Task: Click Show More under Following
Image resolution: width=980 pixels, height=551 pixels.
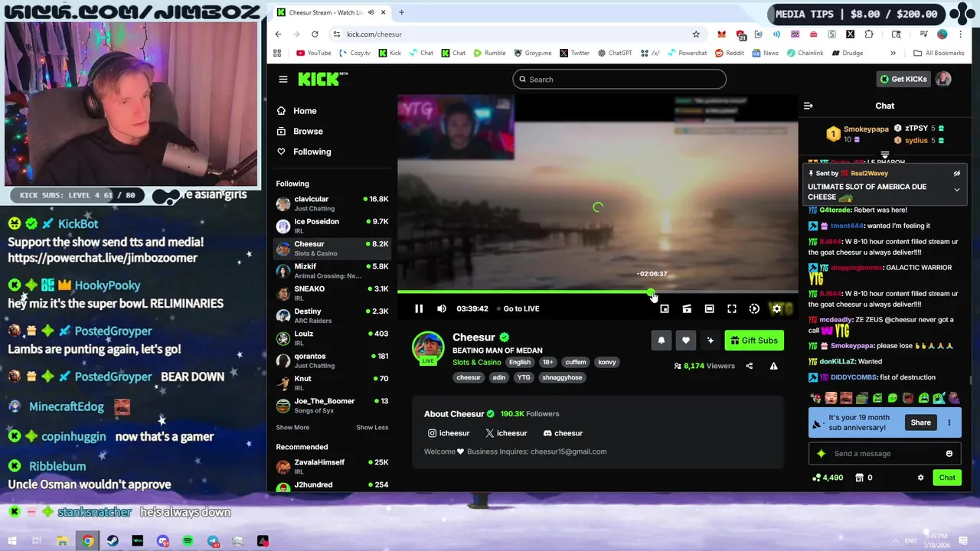Action: tap(292, 428)
